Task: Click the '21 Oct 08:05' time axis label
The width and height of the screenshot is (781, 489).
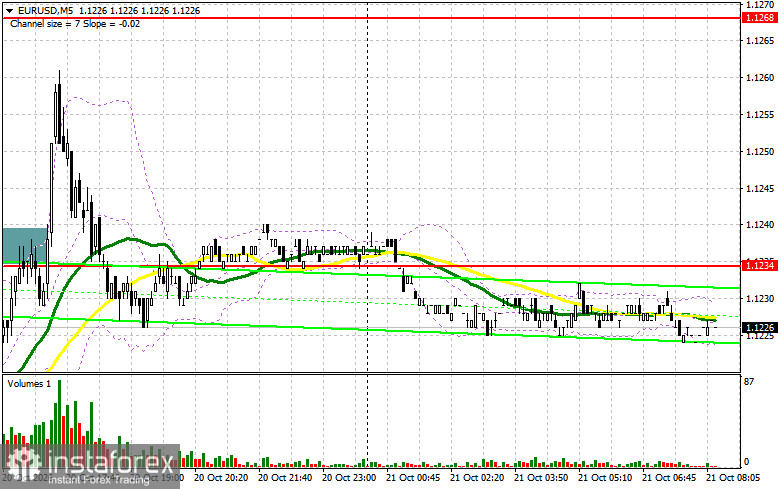Action: [733, 478]
